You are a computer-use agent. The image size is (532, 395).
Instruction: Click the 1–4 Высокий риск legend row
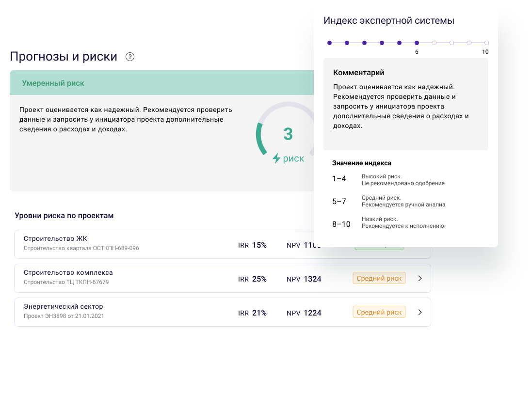click(388, 180)
